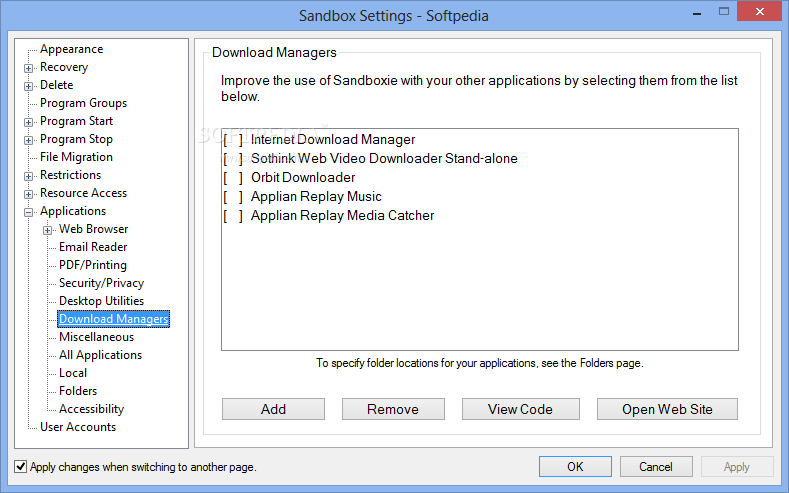The image size is (789, 493).
Task: Open Resource Access page
Action: (x=84, y=193)
